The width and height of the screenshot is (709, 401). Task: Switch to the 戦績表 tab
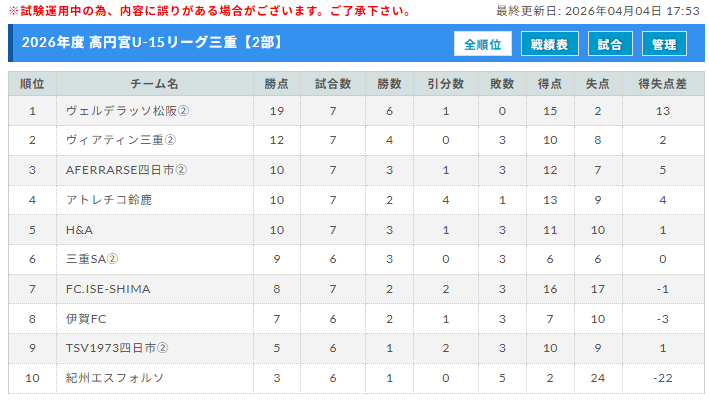pyautogui.click(x=549, y=45)
